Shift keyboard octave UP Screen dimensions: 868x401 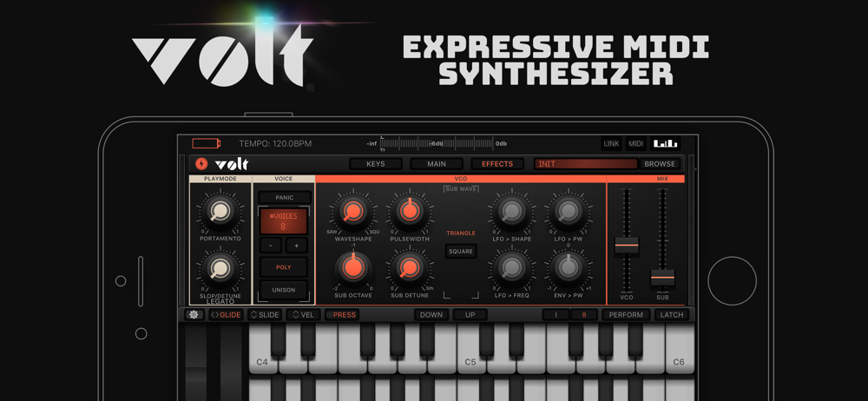pos(470,314)
